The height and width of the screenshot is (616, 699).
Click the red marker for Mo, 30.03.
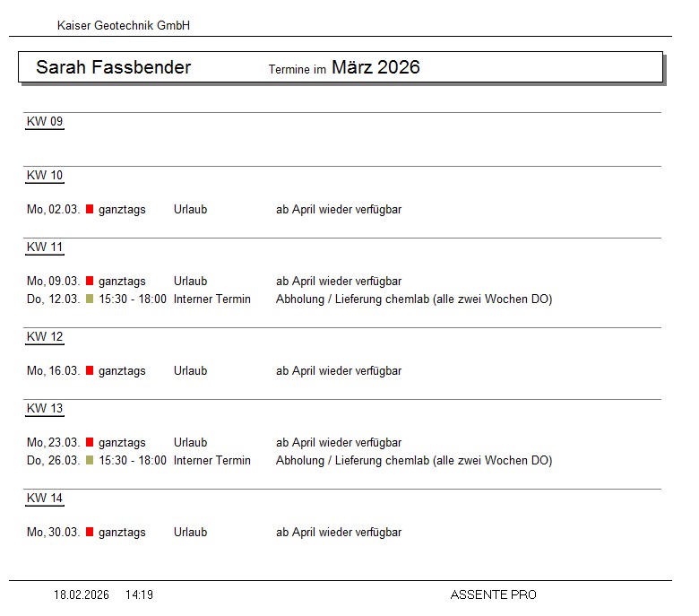[90, 533]
